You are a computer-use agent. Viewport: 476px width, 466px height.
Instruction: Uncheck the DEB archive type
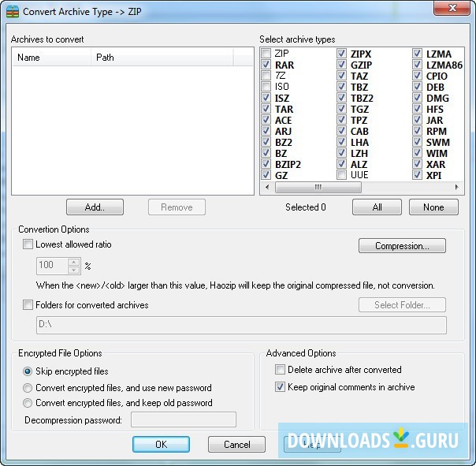(417, 87)
